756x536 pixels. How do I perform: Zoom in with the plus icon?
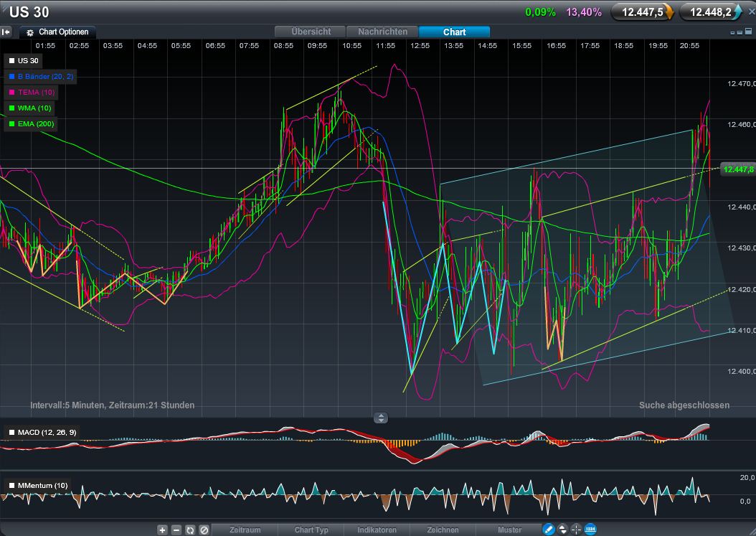(162, 530)
